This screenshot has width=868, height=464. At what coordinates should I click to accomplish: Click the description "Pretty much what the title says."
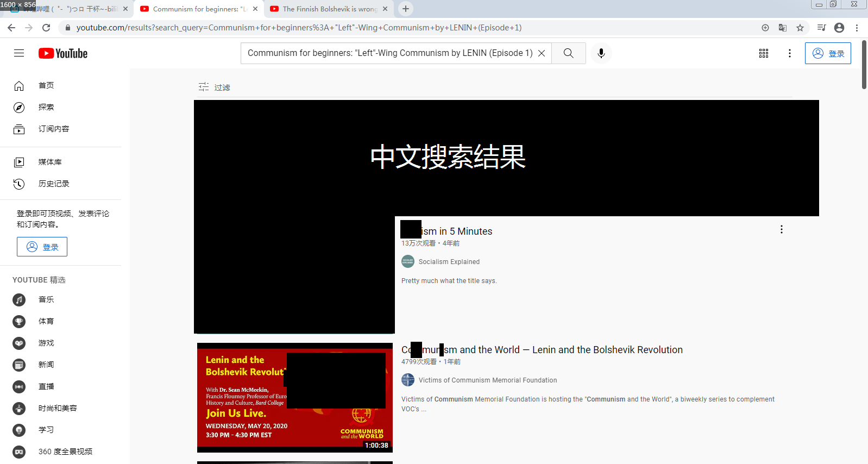449,281
